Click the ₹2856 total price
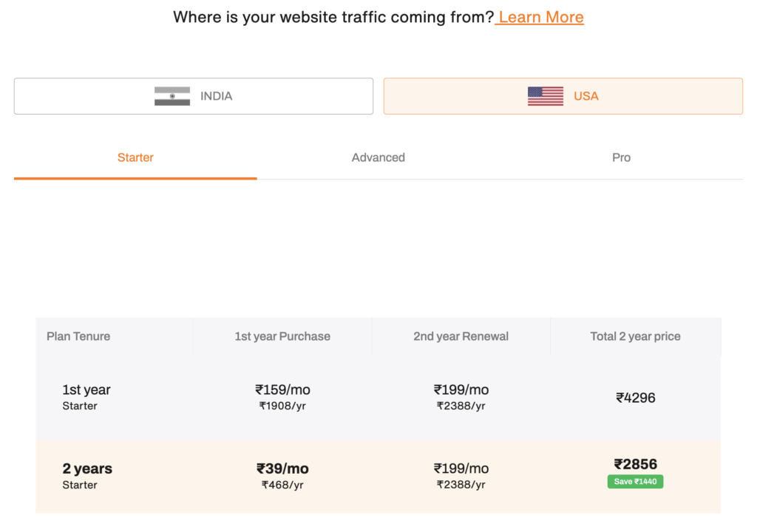Viewport: 757px width, 532px height. [635, 464]
